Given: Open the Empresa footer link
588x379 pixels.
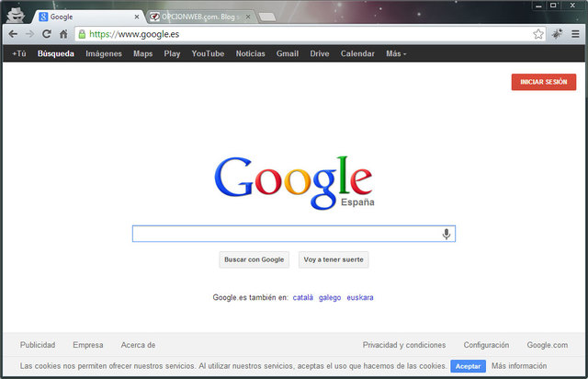Looking at the screenshot, I should pyautogui.click(x=88, y=345).
